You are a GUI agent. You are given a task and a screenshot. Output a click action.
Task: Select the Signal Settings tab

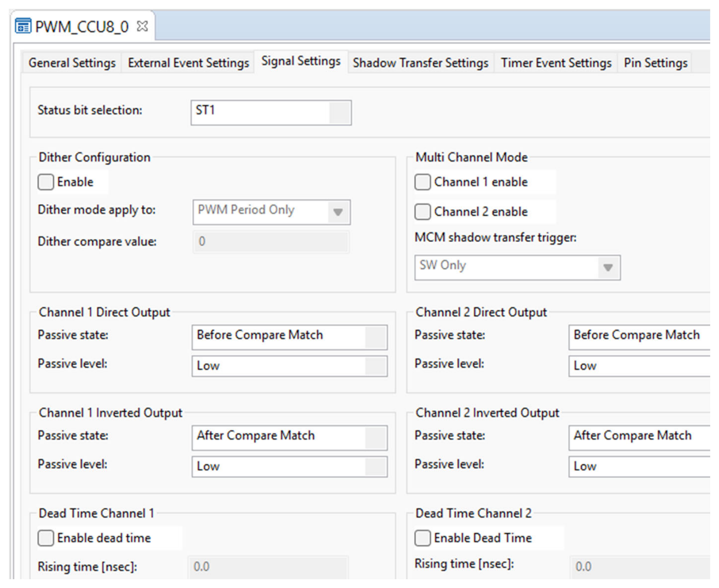(x=301, y=61)
